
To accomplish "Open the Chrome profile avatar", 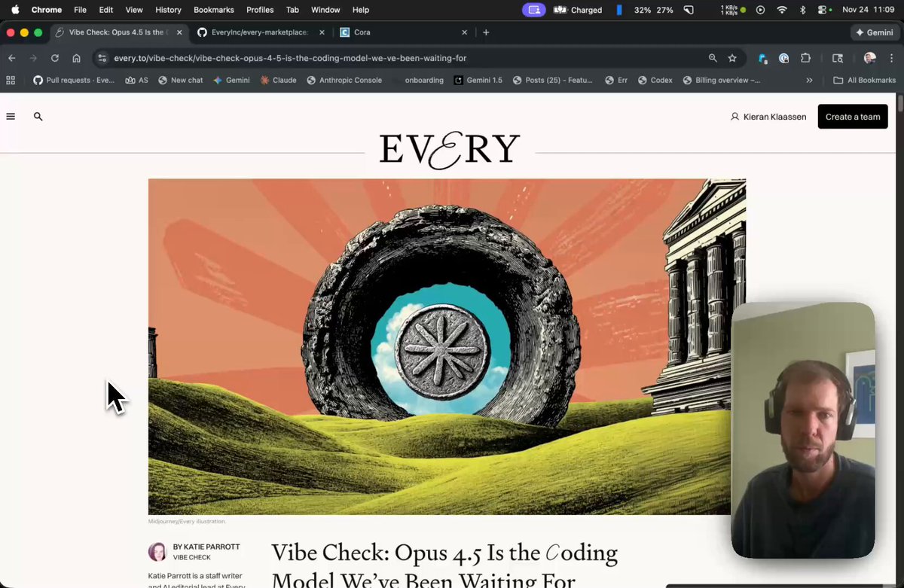I will (870, 58).
